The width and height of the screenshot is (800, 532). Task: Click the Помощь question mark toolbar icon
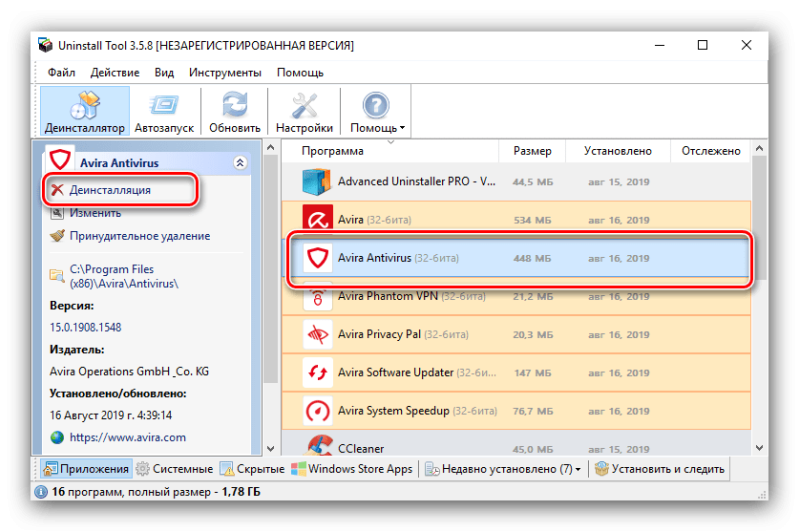click(376, 106)
